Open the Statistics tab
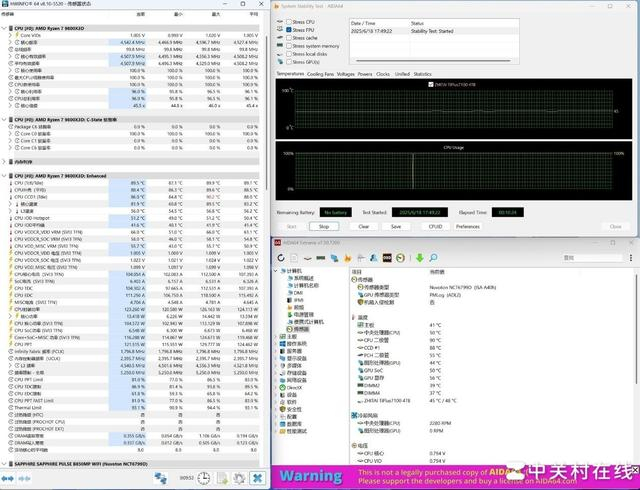The width and height of the screenshot is (640, 490). click(423, 73)
